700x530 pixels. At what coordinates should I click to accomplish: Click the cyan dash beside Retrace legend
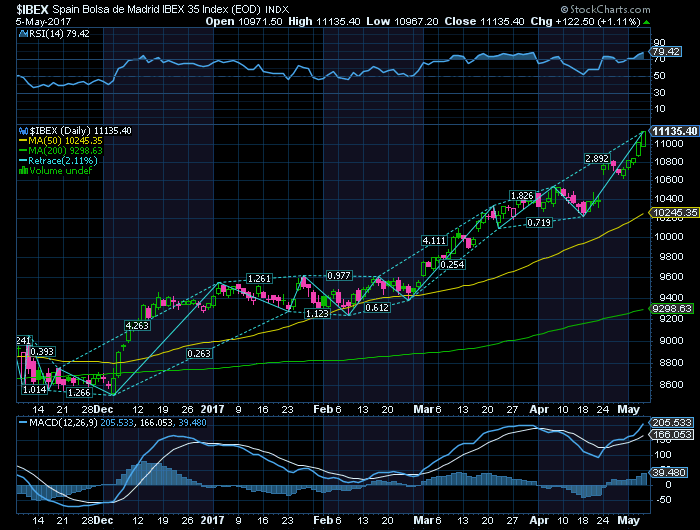click(x=23, y=161)
